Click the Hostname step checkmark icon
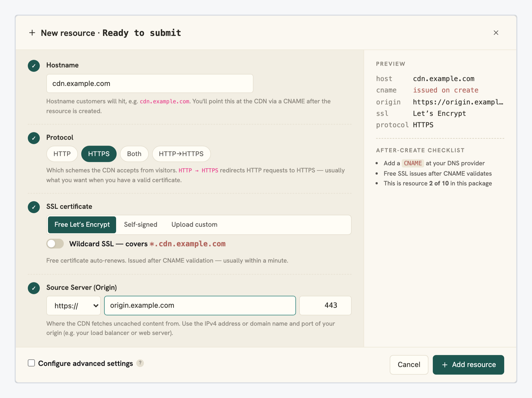The width and height of the screenshot is (532, 398). click(x=34, y=66)
